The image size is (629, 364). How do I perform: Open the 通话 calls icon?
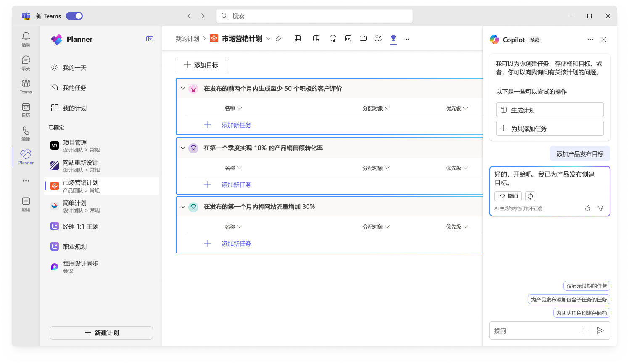(x=26, y=134)
